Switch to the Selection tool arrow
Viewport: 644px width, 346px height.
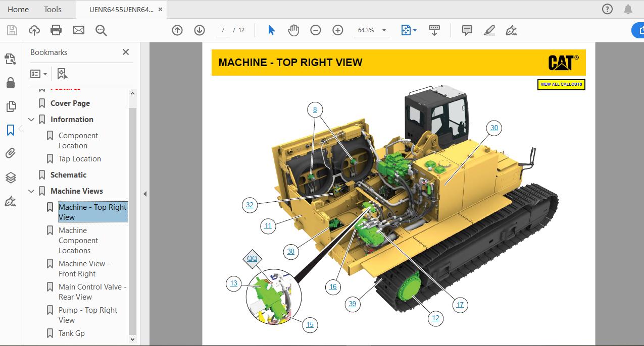point(271,30)
